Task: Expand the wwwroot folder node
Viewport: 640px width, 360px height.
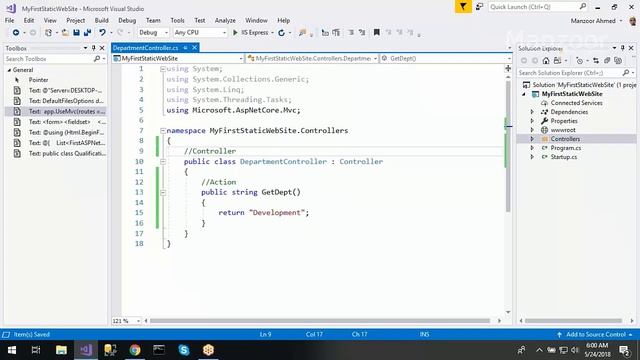Action: pos(532,130)
